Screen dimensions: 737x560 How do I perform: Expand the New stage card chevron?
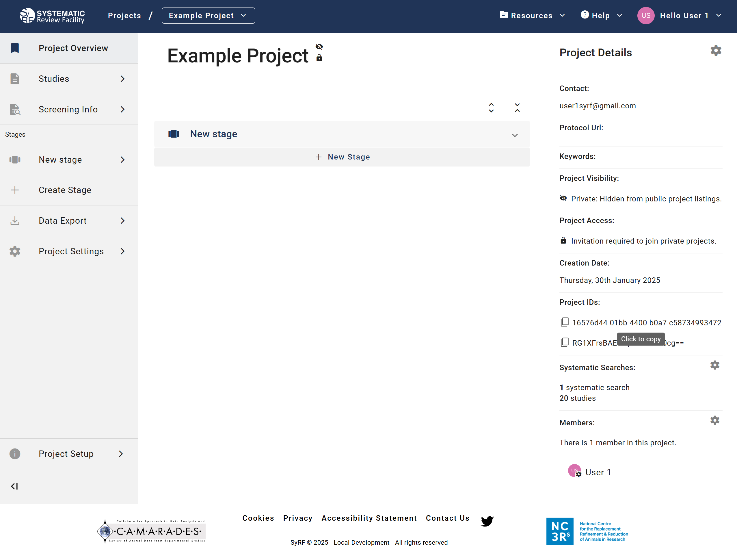pos(515,135)
